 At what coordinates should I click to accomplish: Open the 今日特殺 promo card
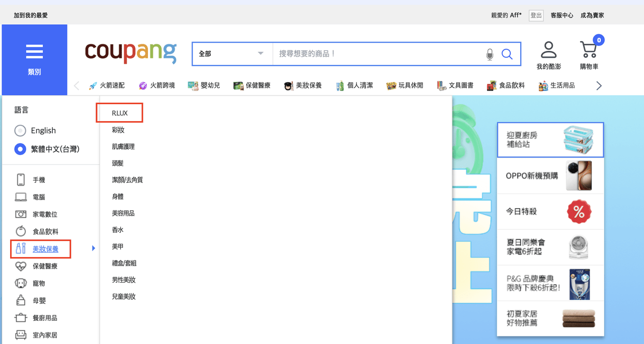(550, 212)
